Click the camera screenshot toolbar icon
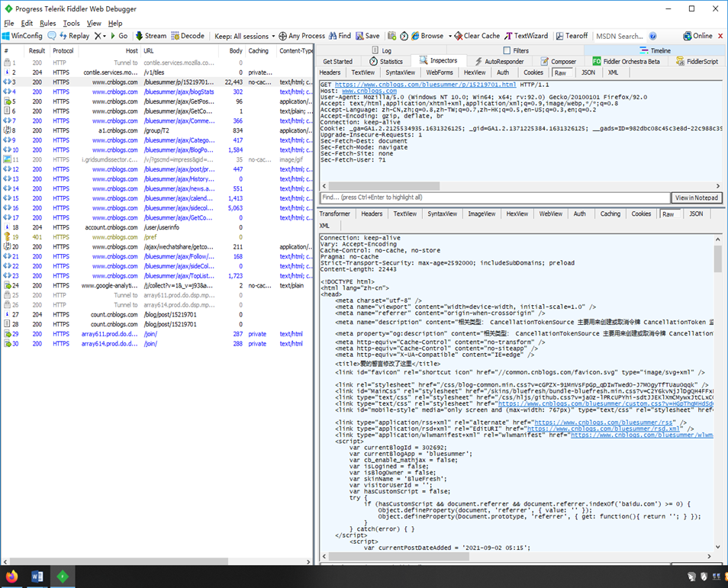This screenshot has height=588, width=728. 392,36
